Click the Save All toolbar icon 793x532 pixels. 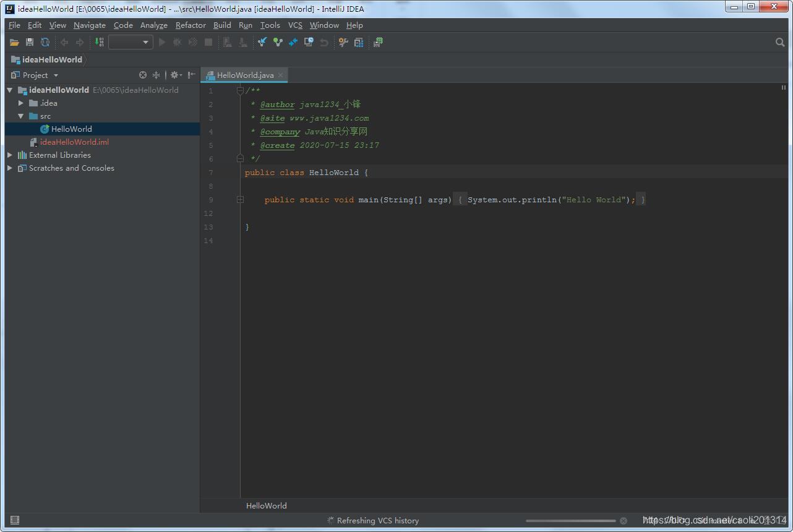click(30, 42)
